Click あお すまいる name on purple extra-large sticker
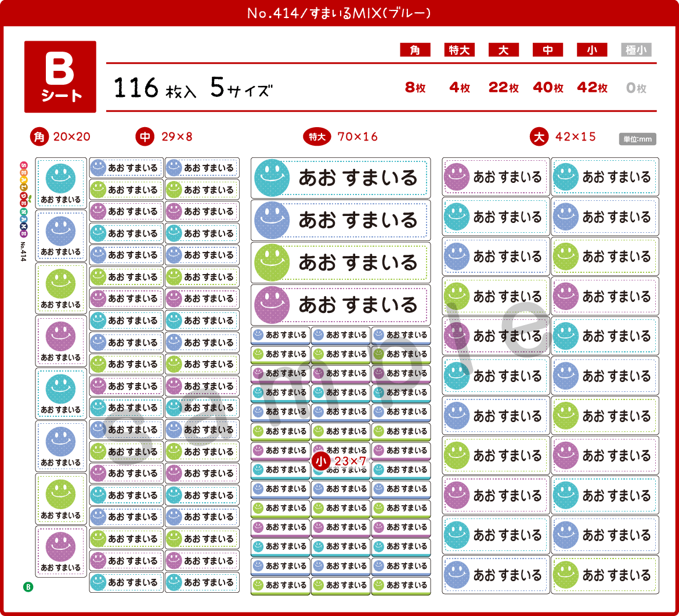This screenshot has height=616, width=679. 358,305
